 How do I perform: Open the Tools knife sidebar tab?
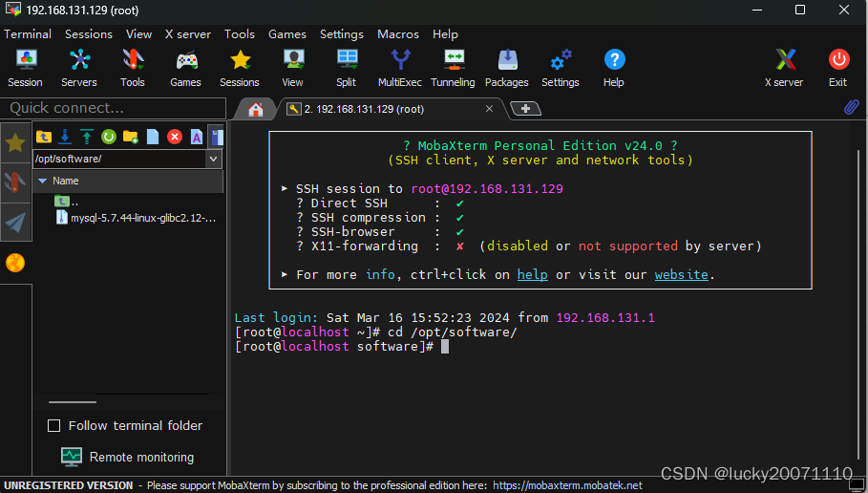click(15, 182)
